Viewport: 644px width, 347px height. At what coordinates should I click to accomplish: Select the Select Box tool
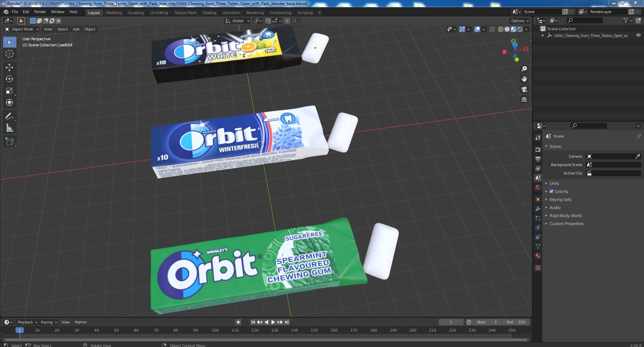(x=9, y=42)
